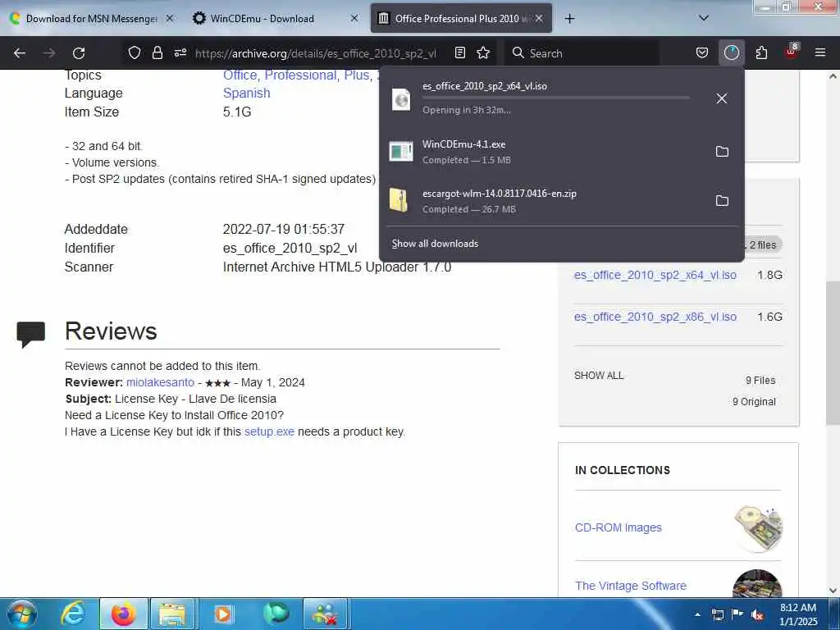The height and width of the screenshot is (630, 840).
Task: Click the 9 Files count link
Action: (760, 381)
